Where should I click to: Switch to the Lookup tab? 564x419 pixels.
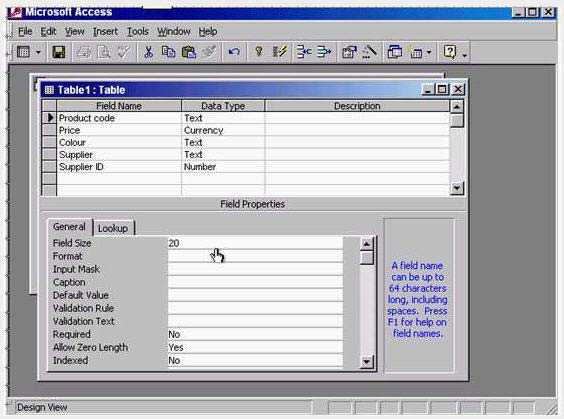113,228
